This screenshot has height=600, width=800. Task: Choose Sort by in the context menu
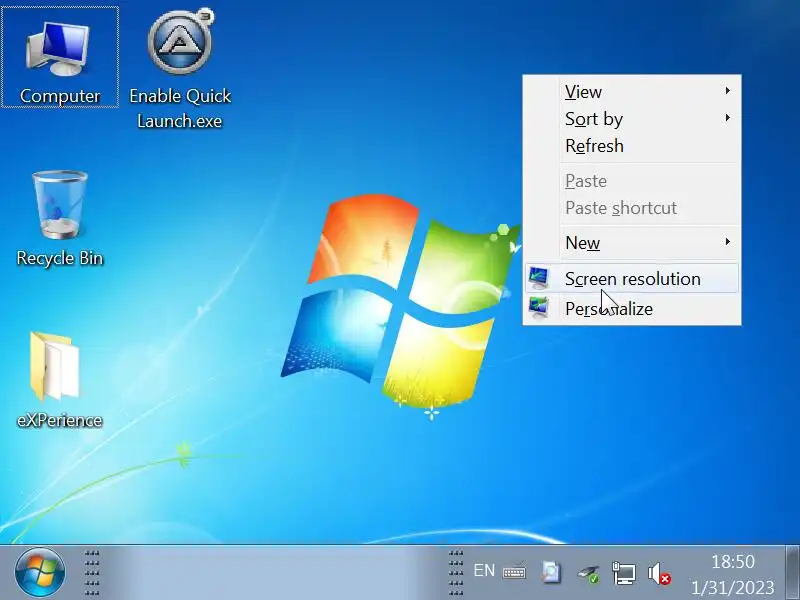click(633, 118)
